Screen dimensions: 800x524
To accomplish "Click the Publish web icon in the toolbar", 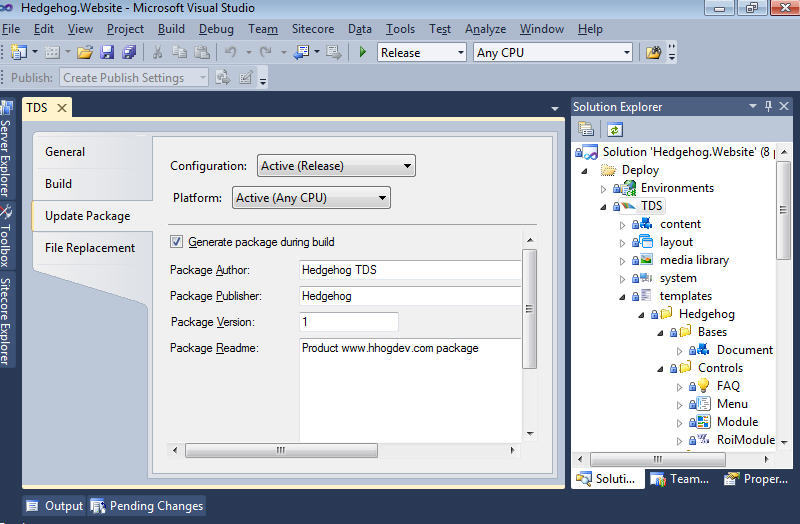I will pos(222,78).
